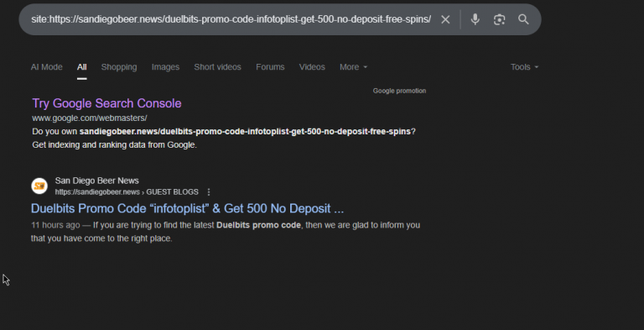Submit search with the magnifying glass icon
The image size is (644, 330).
pyautogui.click(x=523, y=19)
